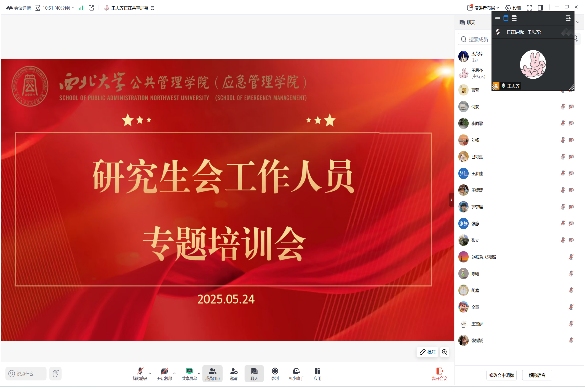The height and width of the screenshot is (387, 585).
Task: Open the chat icon in bottom toolbar
Action: point(254,373)
